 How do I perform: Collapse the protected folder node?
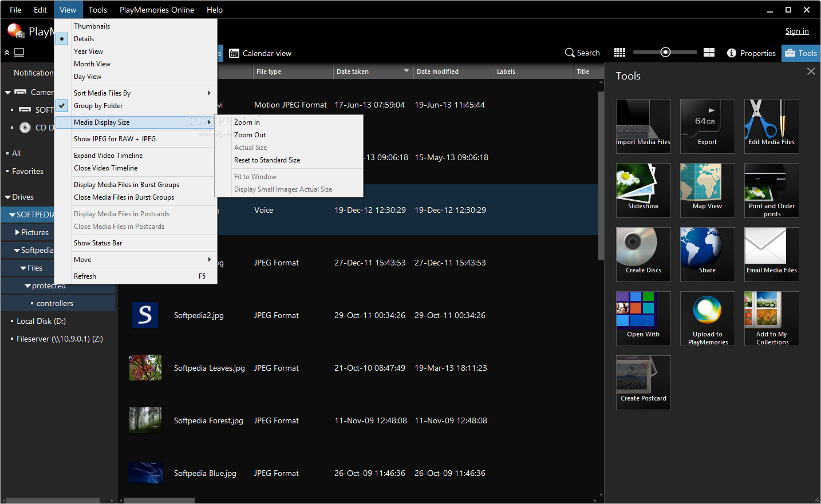[27, 286]
